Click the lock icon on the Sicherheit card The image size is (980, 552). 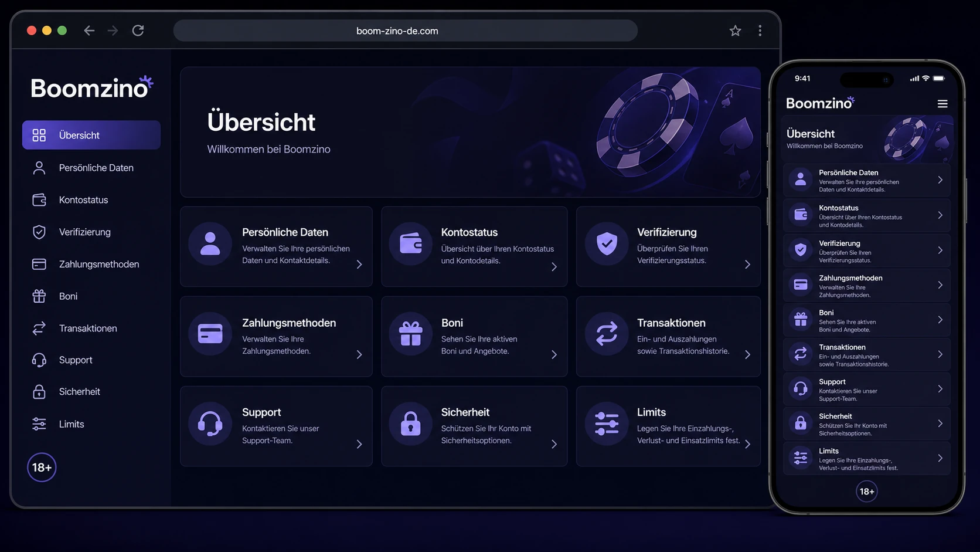411,424
